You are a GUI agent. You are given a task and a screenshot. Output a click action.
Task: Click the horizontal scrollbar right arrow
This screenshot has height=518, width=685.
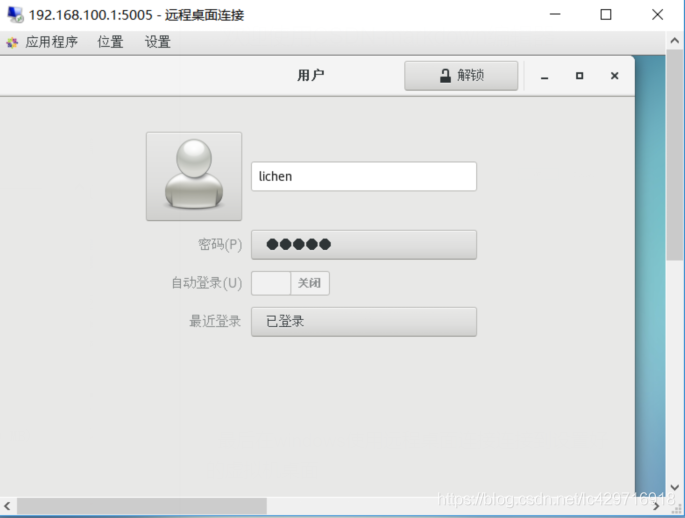(x=656, y=506)
